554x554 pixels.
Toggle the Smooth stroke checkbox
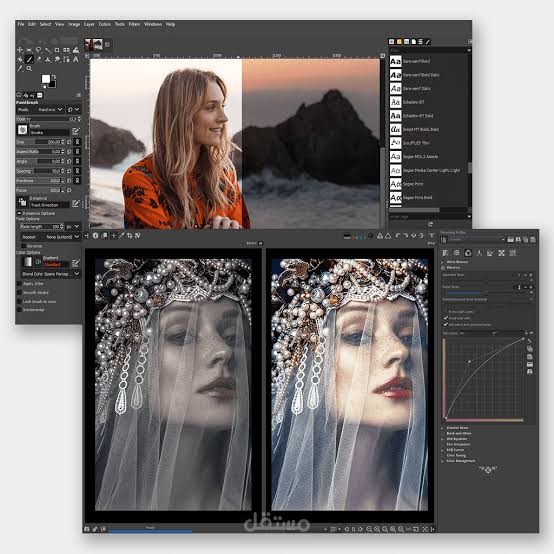point(19,293)
